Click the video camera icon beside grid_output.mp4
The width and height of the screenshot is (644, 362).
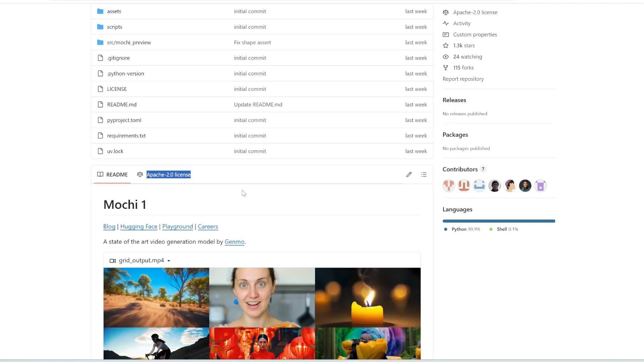[x=113, y=260]
